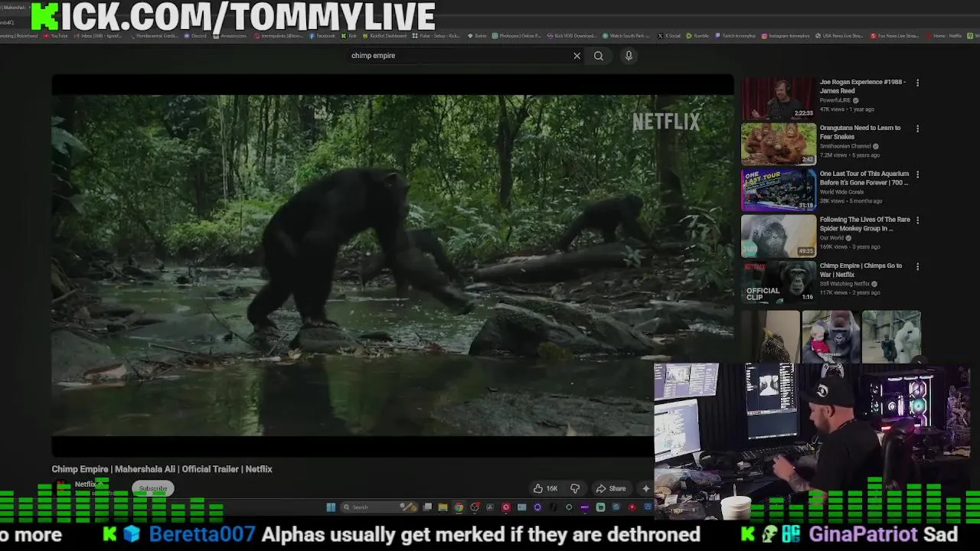Activate voice search microphone icon
This screenshot has width=980, height=551.
coord(629,55)
